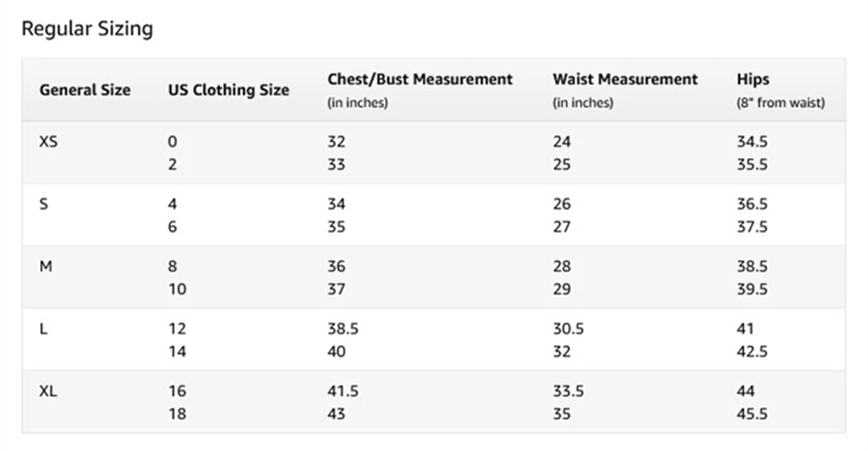Click hips measurement value 45.5
Viewport: 868px width, 451px height.
click(752, 414)
